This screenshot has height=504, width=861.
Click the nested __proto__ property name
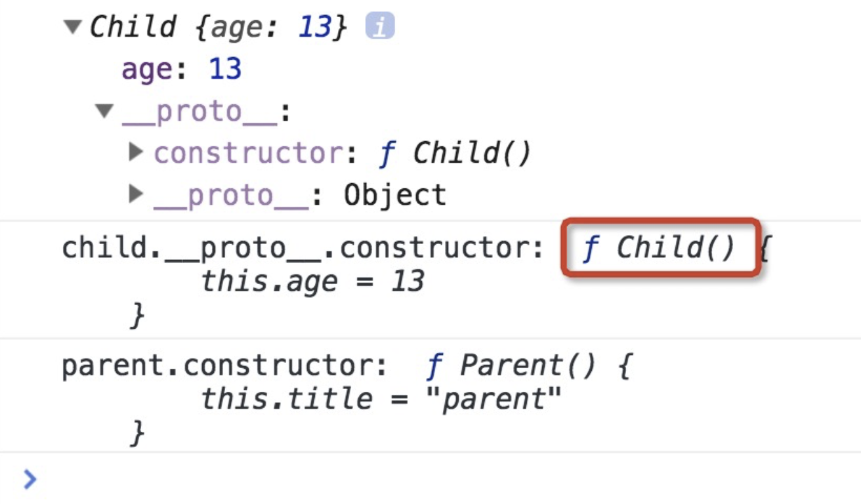click(231, 195)
